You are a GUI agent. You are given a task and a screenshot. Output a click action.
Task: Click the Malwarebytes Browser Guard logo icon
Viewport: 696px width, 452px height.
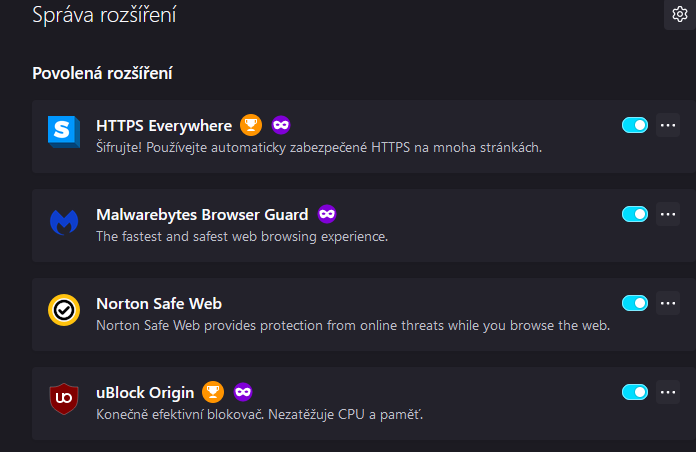(x=64, y=222)
